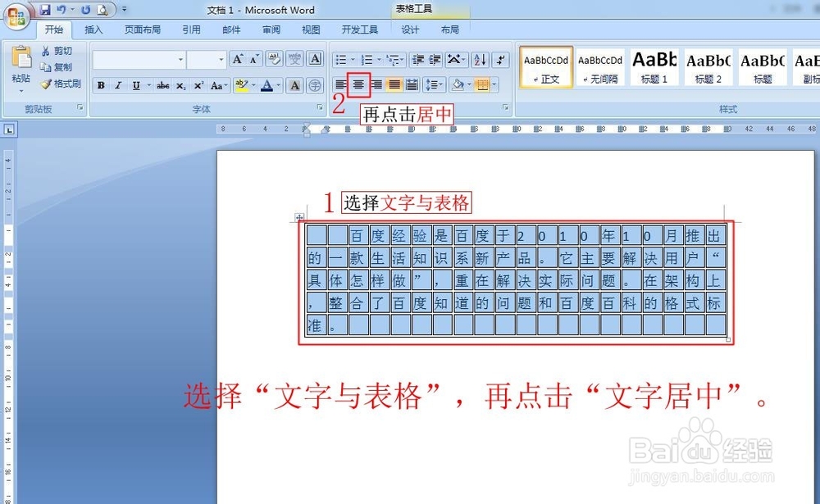Align text right
The width and height of the screenshot is (820, 504).
click(x=377, y=84)
